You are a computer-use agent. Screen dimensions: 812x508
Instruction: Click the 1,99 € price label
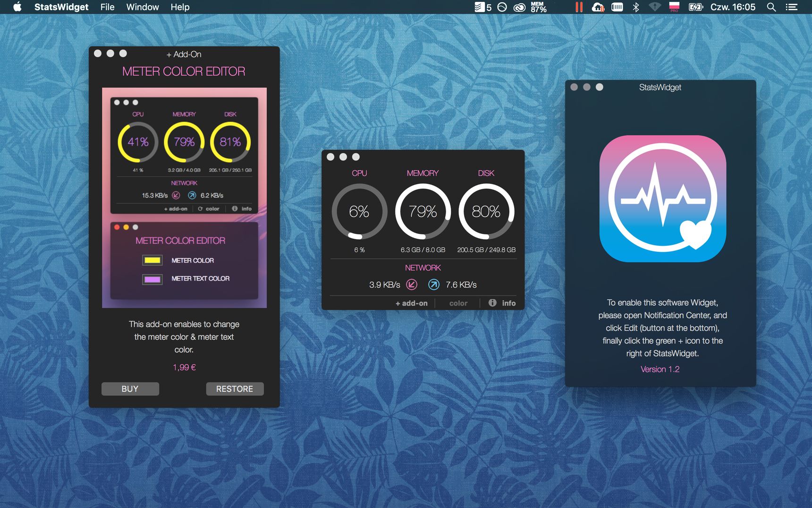[184, 367]
